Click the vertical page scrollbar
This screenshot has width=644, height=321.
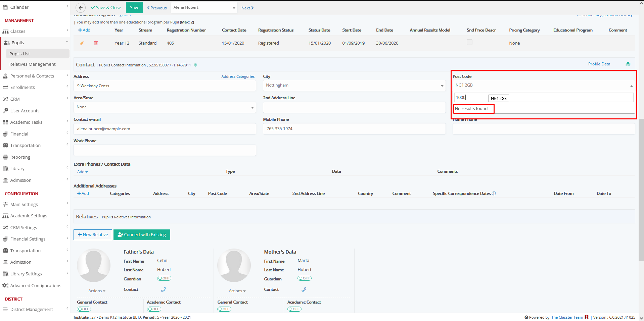click(641, 190)
